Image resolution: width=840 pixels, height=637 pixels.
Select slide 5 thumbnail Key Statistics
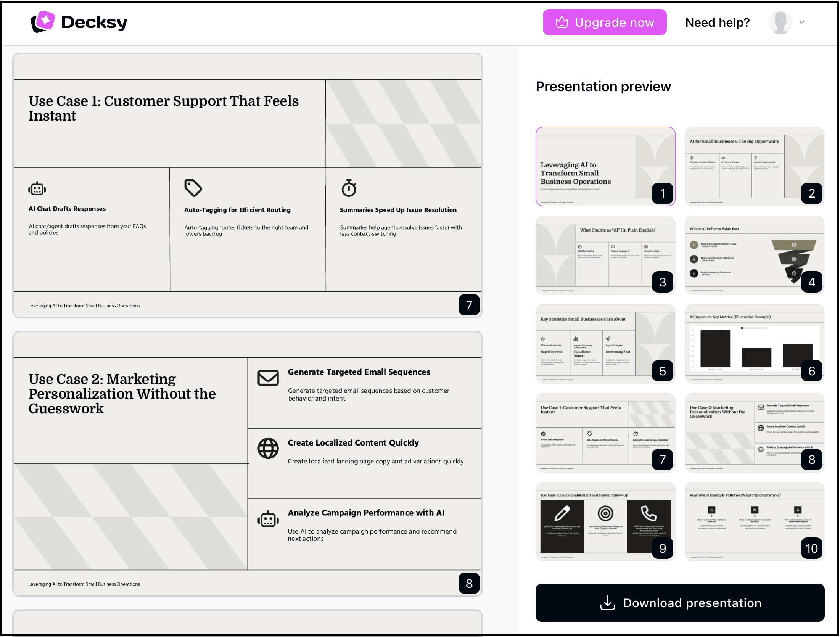(x=605, y=344)
